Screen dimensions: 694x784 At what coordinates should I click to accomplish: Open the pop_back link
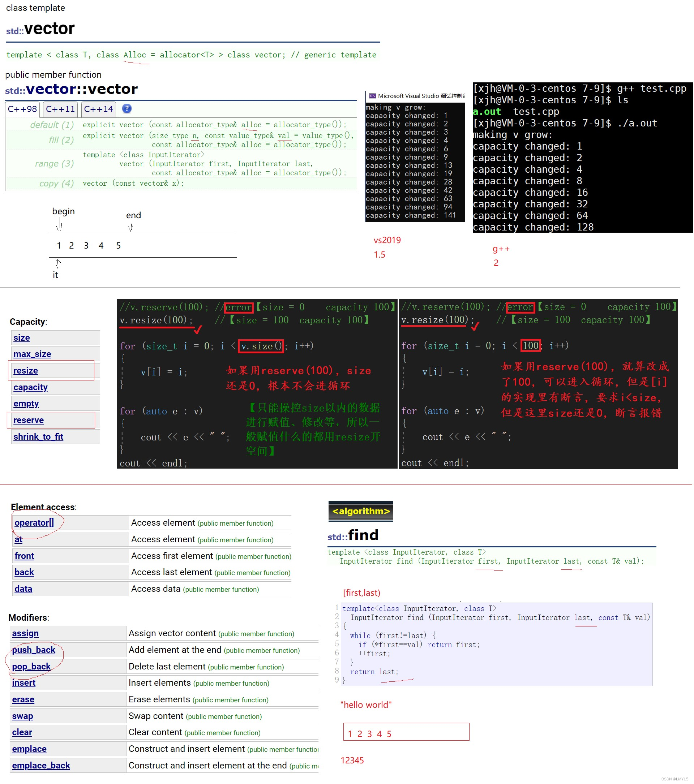[x=31, y=666]
